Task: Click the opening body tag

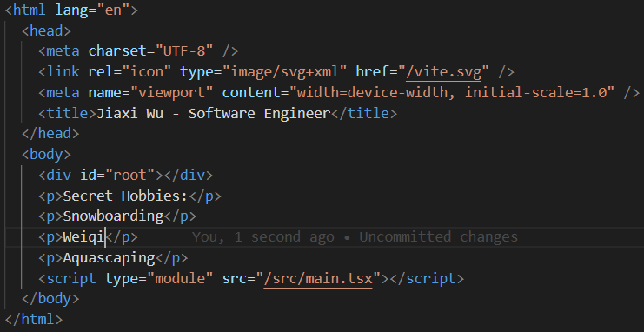Action: [x=46, y=155]
